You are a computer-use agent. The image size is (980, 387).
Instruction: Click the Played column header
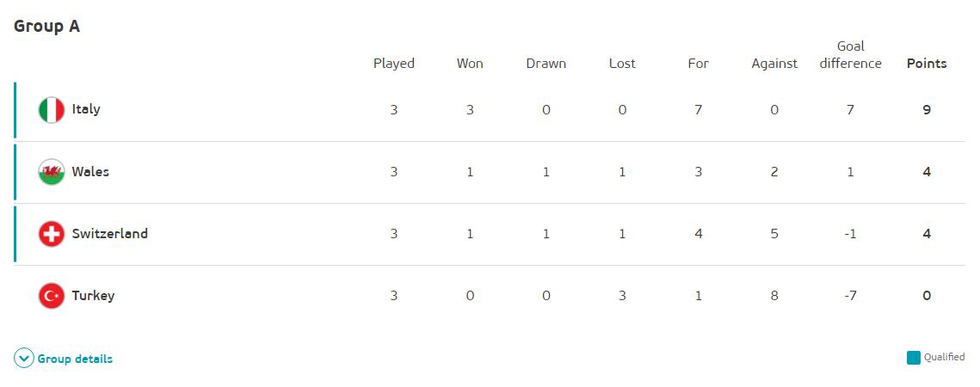394,64
